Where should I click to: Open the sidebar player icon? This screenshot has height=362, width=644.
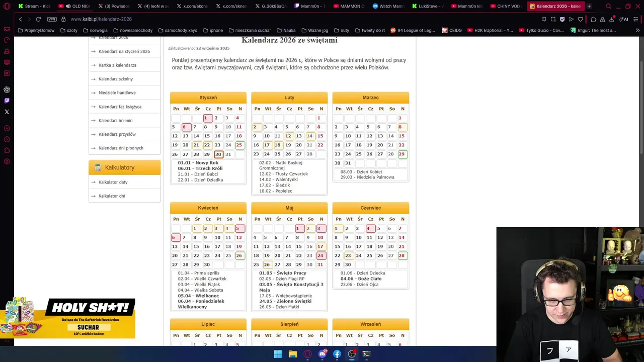click(7, 128)
